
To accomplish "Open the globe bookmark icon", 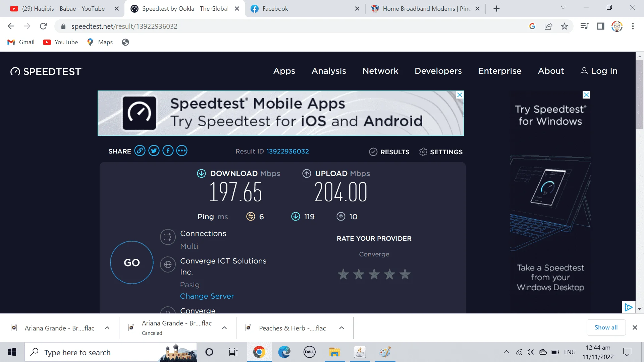I will pyautogui.click(x=125, y=42).
